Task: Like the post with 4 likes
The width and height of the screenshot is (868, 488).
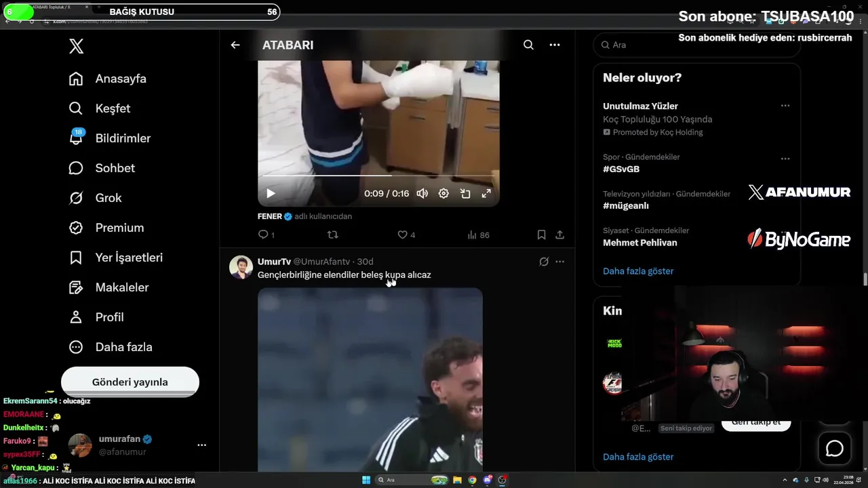Action: tap(406, 235)
